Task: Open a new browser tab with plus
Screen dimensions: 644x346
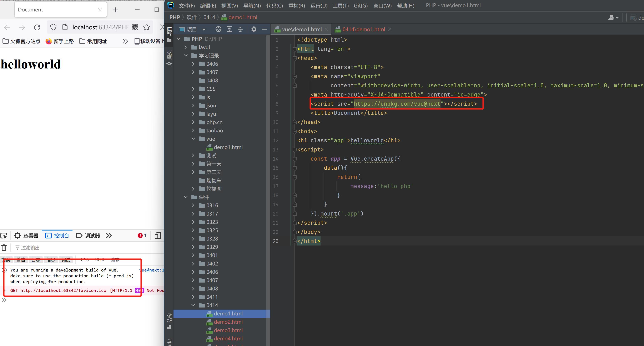Action: click(116, 10)
